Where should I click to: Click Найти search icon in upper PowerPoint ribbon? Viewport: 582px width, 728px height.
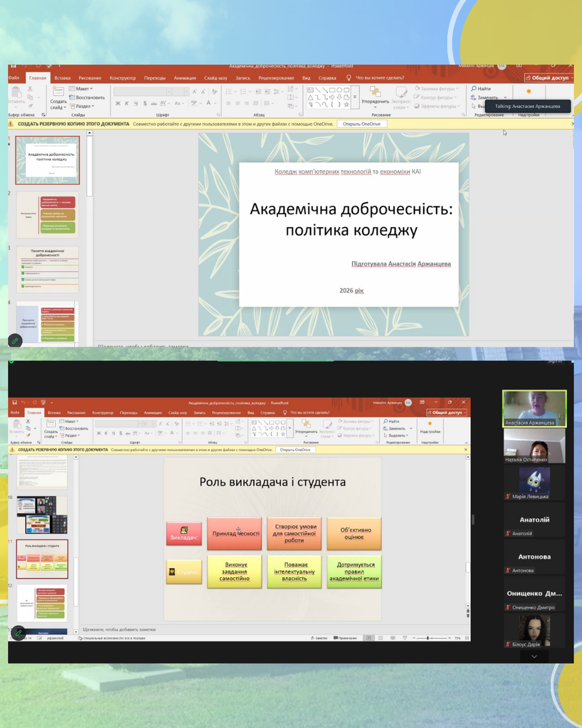474,89
